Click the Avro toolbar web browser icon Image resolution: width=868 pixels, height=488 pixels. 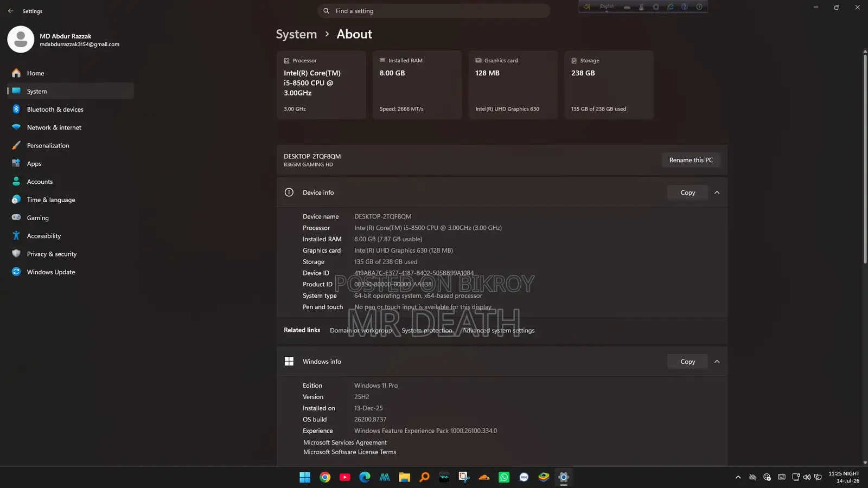coord(670,7)
